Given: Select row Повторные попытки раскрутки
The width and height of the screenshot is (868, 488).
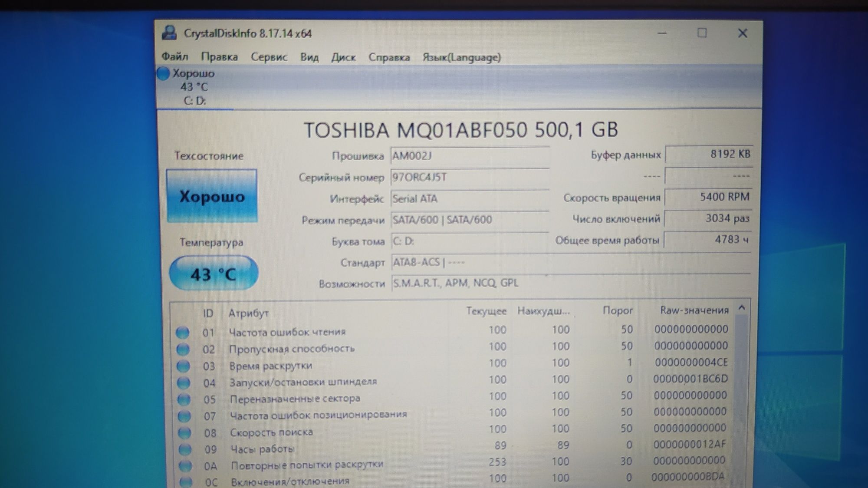Looking at the screenshot, I should click(x=453, y=463).
